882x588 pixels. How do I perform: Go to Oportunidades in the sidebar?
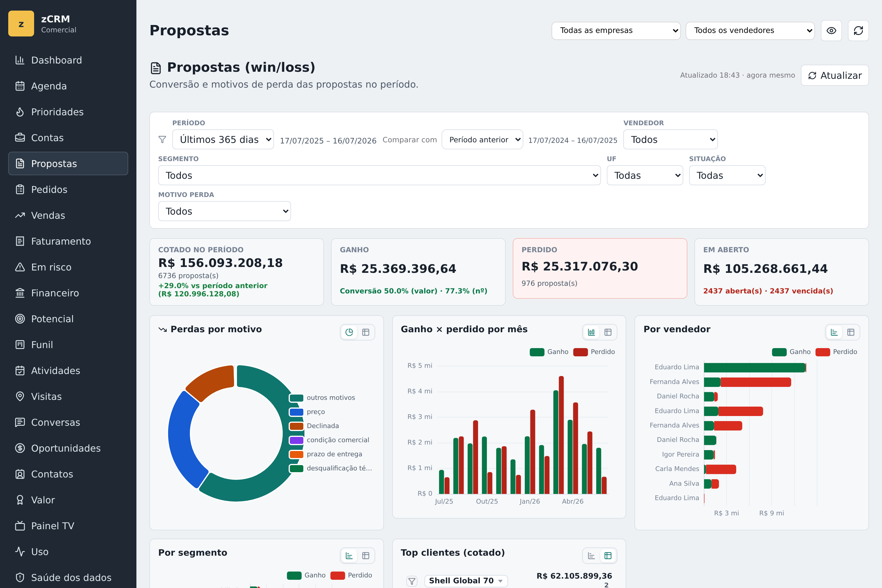point(68,448)
